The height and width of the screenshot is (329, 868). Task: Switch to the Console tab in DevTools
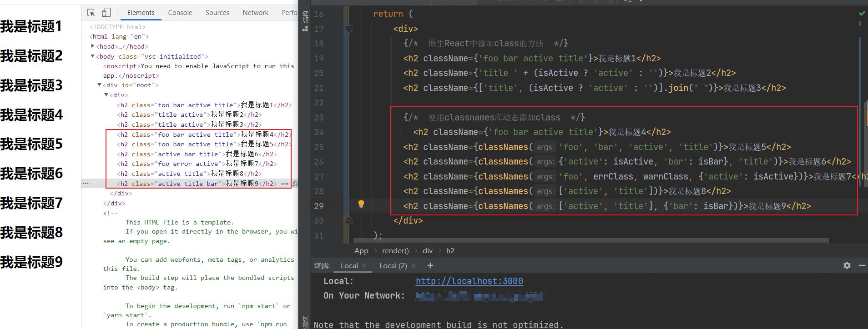(x=180, y=13)
